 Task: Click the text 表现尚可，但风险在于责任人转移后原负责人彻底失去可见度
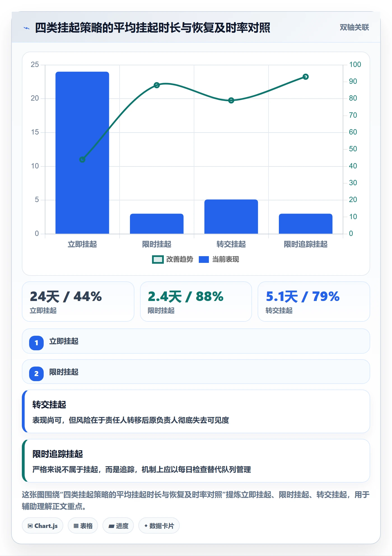(x=131, y=420)
